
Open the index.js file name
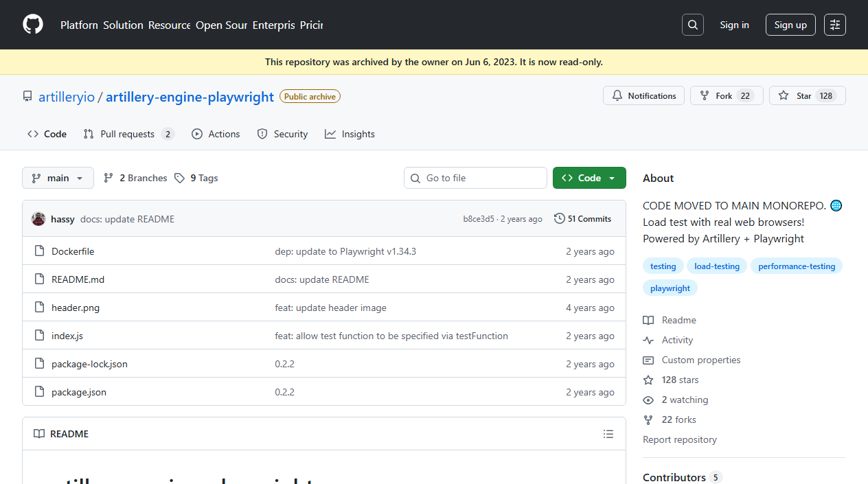click(x=67, y=336)
